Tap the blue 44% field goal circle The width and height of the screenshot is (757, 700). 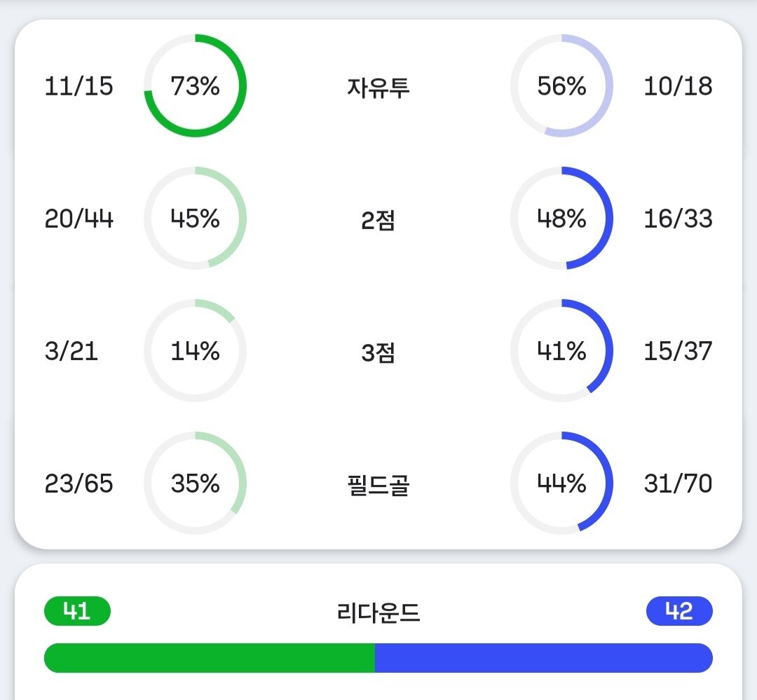pos(561,483)
